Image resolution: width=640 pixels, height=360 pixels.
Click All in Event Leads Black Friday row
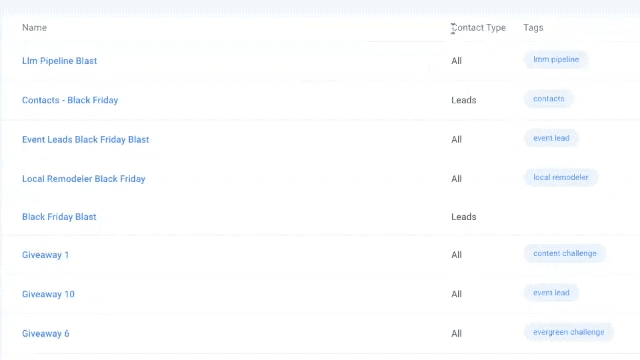[x=456, y=140]
